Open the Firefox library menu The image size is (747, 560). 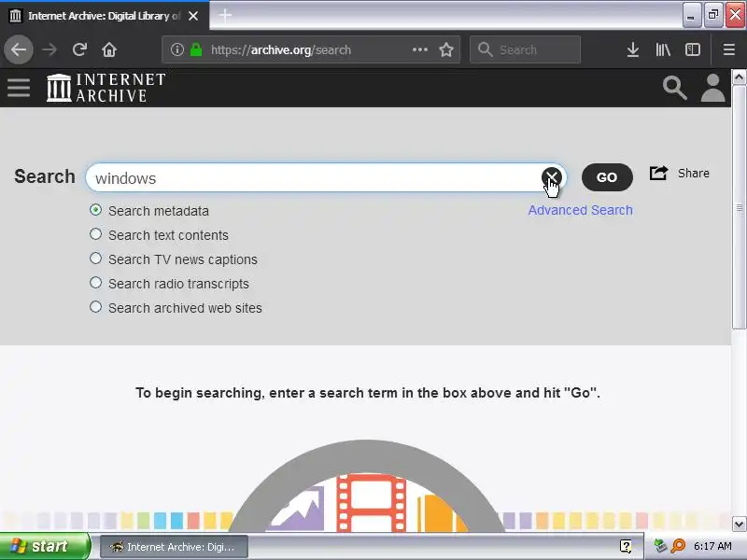[663, 49]
